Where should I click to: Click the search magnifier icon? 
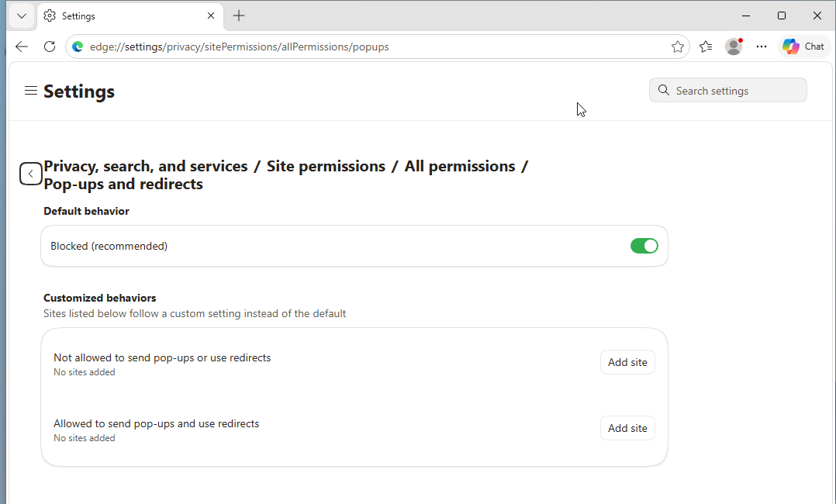click(663, 90)
